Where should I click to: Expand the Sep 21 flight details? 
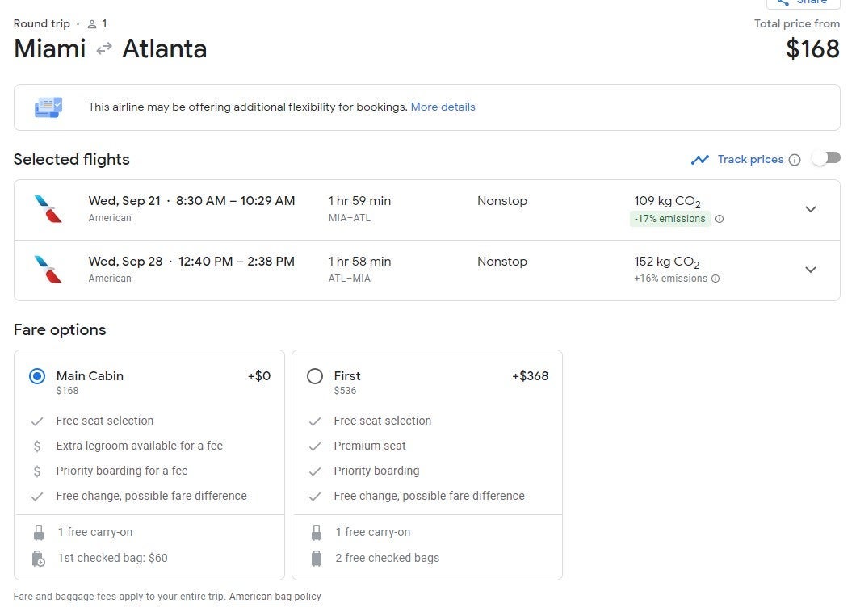pyautogui.click(x=811, y=209)
